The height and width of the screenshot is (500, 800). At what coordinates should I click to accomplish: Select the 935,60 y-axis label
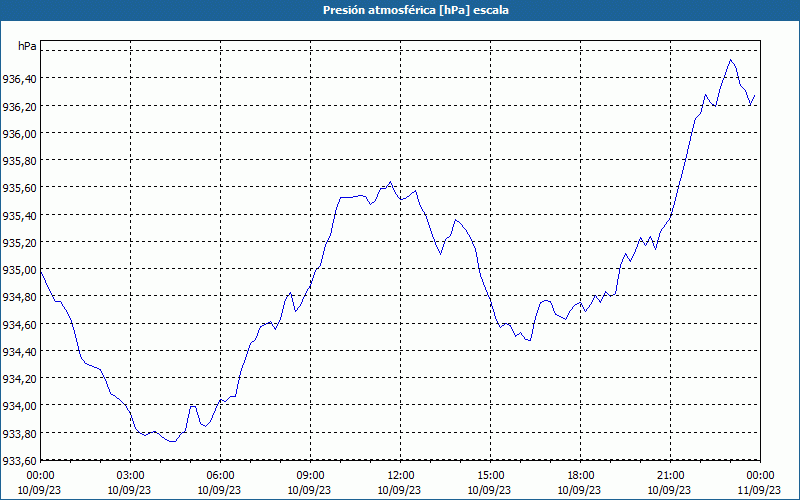[19, 188]
